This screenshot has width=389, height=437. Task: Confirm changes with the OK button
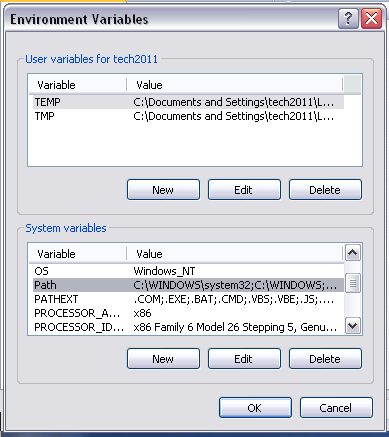[255, 407]
